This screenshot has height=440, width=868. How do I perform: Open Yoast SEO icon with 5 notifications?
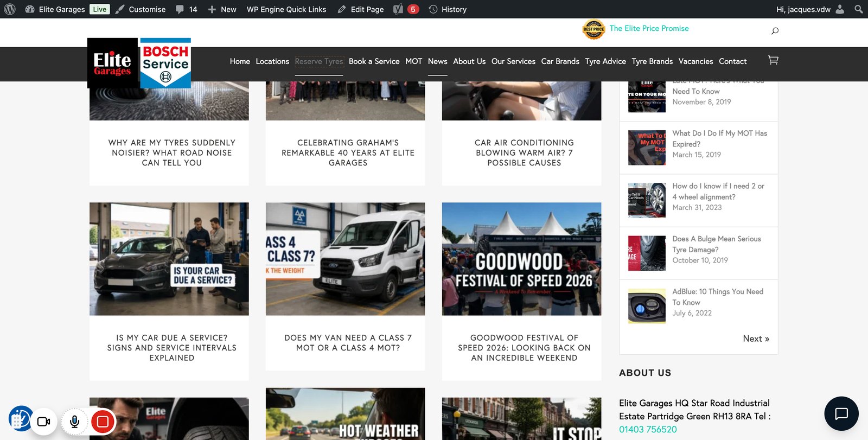pyautogui.click(x=406, y=9)
